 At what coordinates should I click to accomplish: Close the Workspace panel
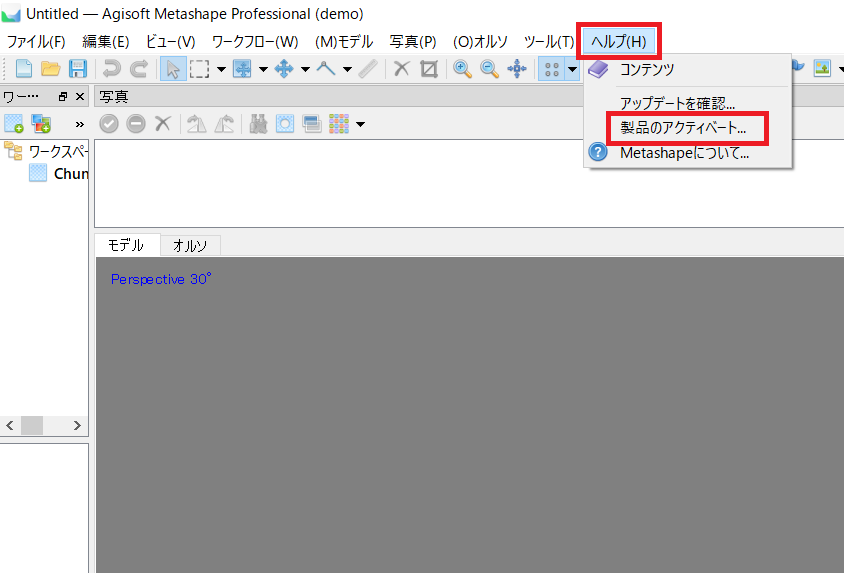(80, 97)
